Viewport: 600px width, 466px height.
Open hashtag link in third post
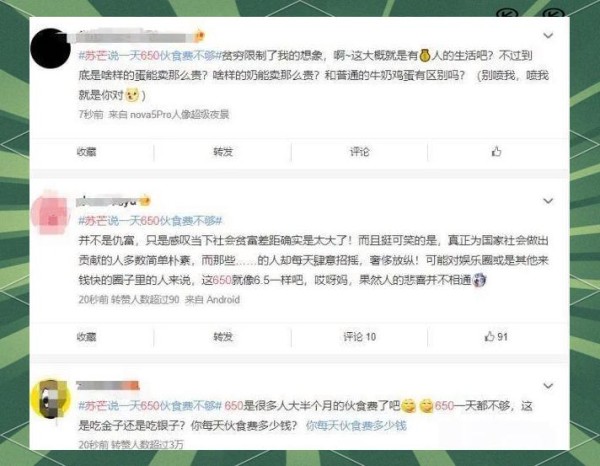[150, 406]
